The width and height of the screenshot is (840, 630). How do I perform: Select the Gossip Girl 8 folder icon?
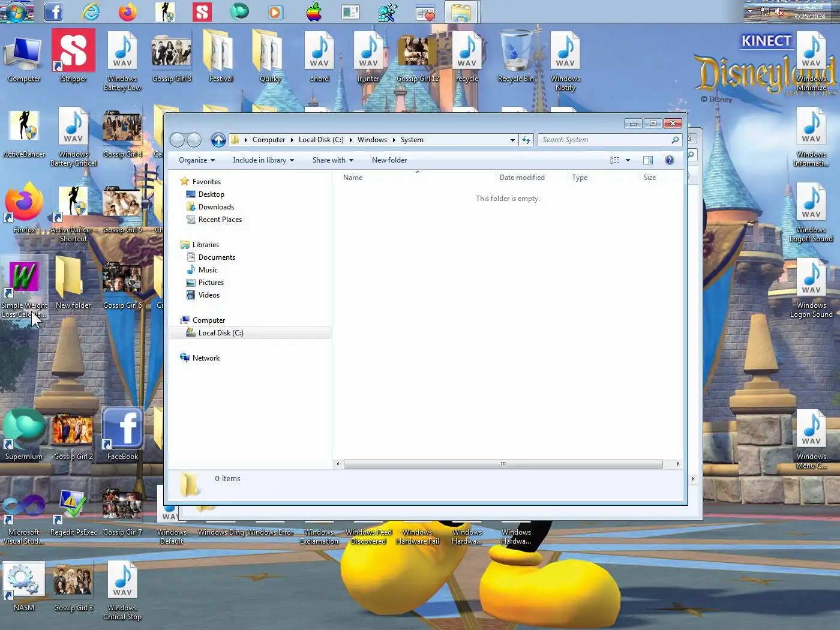172,57
